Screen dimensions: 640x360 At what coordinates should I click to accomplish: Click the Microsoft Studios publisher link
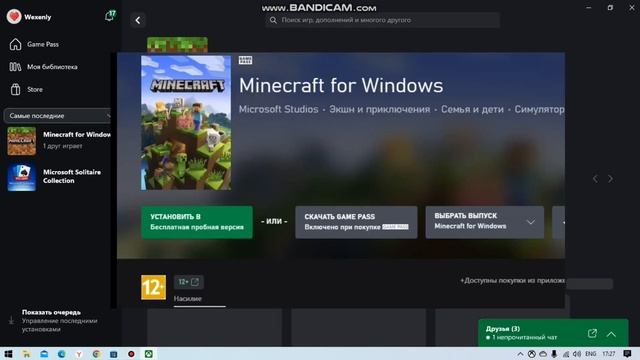tap(278, 109)
